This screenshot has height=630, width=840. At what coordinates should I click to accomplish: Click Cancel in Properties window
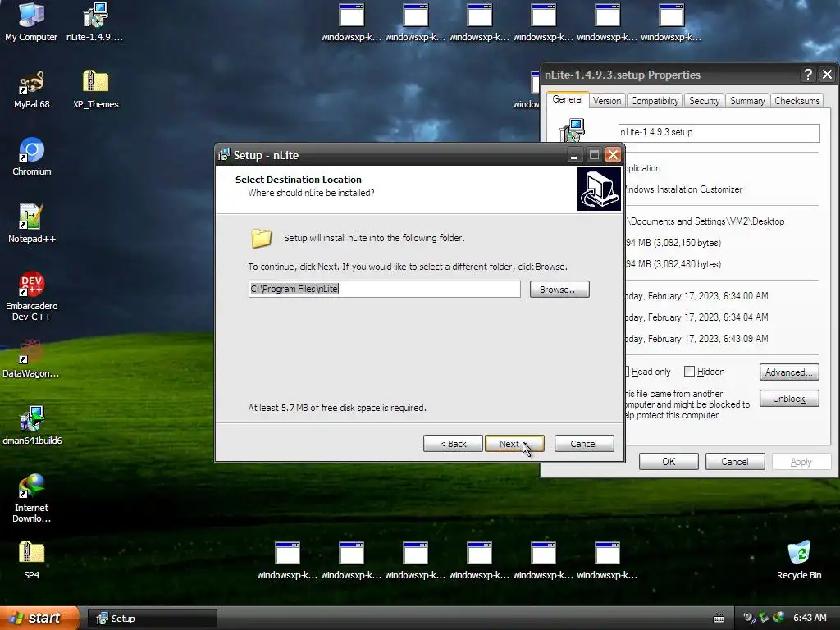click(735, 461)
